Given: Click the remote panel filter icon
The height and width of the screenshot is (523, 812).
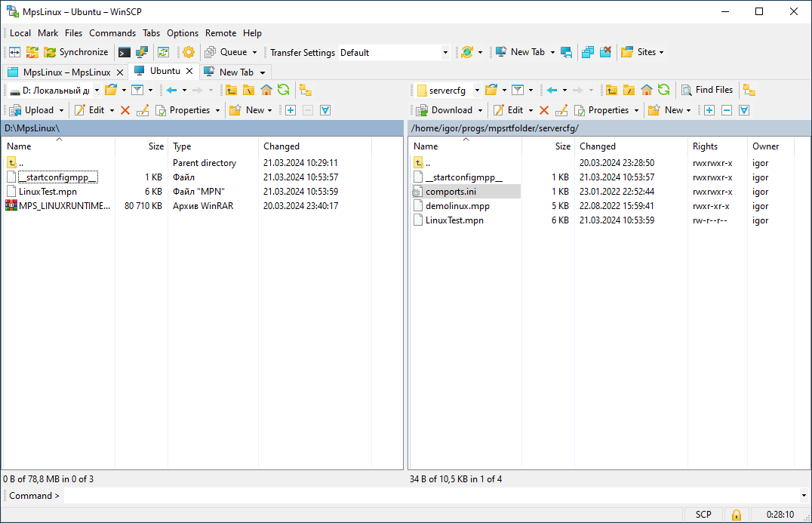Looking at the screenshot, I should click(518, 91).
